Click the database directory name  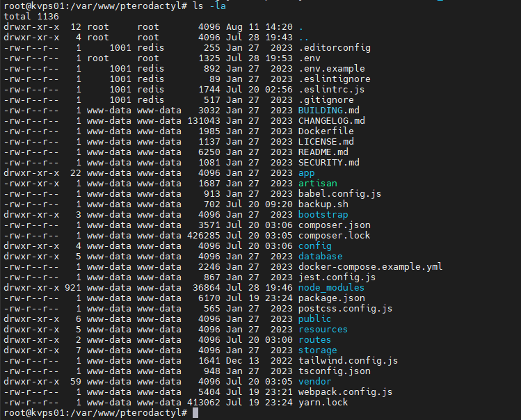pos(321,257)
